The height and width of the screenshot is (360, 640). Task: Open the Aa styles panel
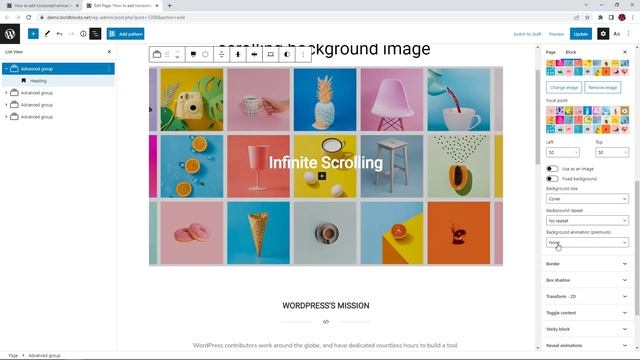coord(617,34)
